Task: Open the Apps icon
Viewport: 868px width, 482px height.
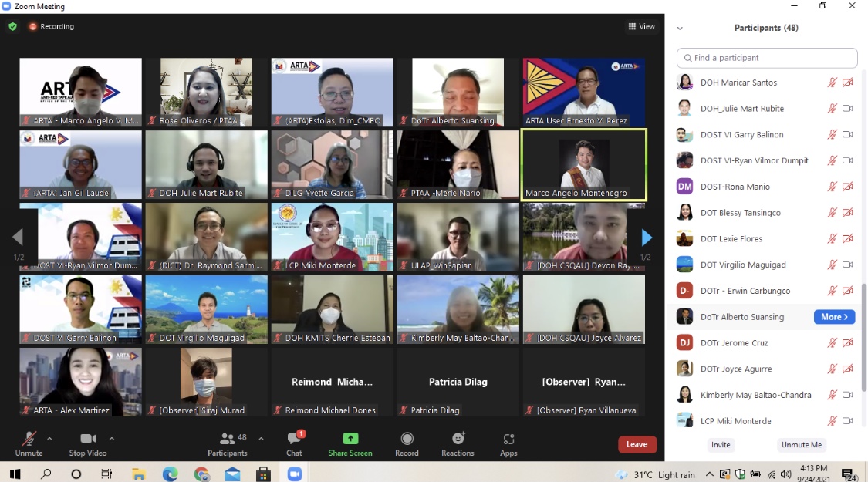Action: (508, 439)
